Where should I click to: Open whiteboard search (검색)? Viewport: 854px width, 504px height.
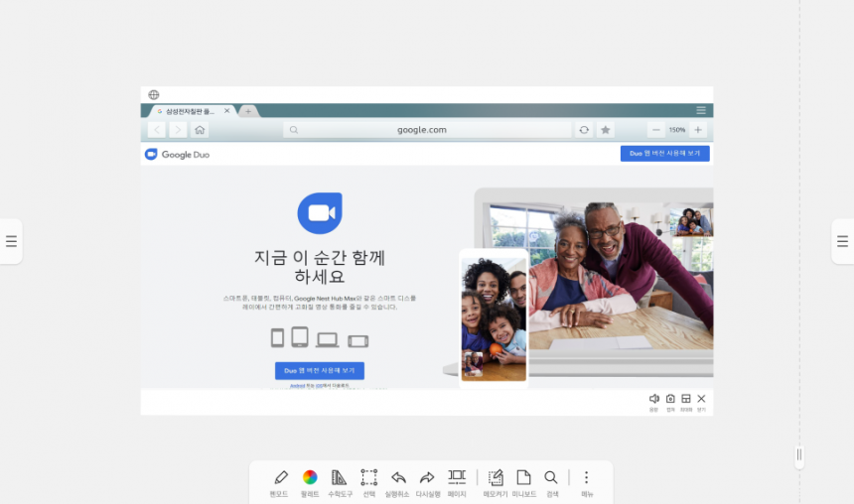coord(552,483)
